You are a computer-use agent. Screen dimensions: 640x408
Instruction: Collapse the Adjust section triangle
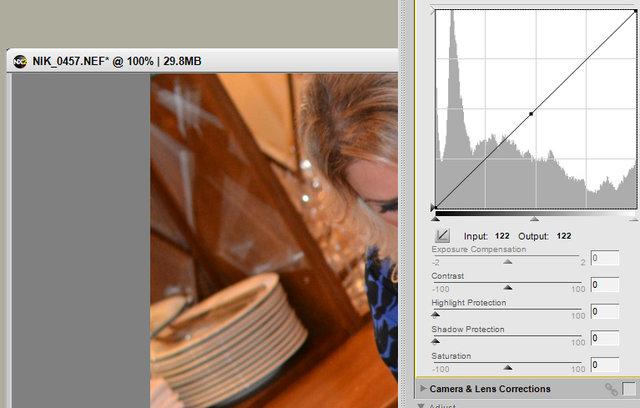(x=421, y=406)
